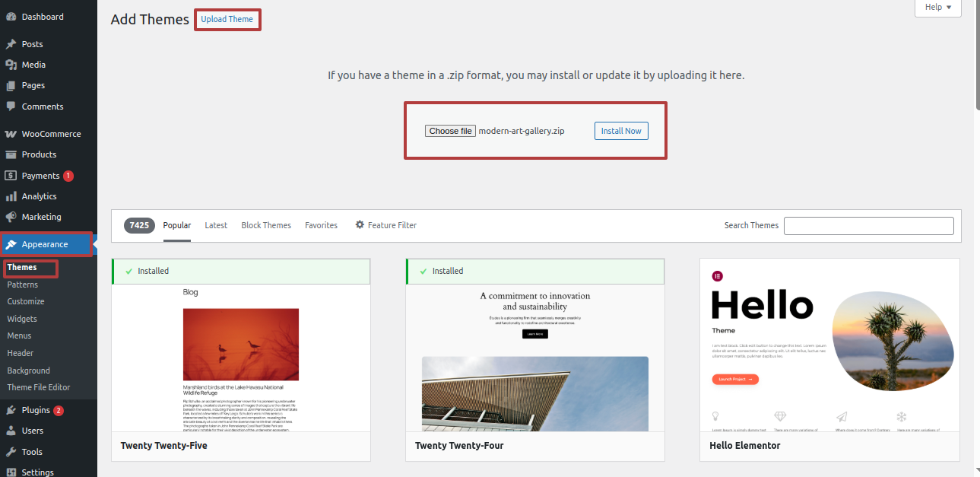The width and height of the screenshot is (980, 477).
Task: Open the Posts menu
Action: pyautogui.click(x=49, y=44)
